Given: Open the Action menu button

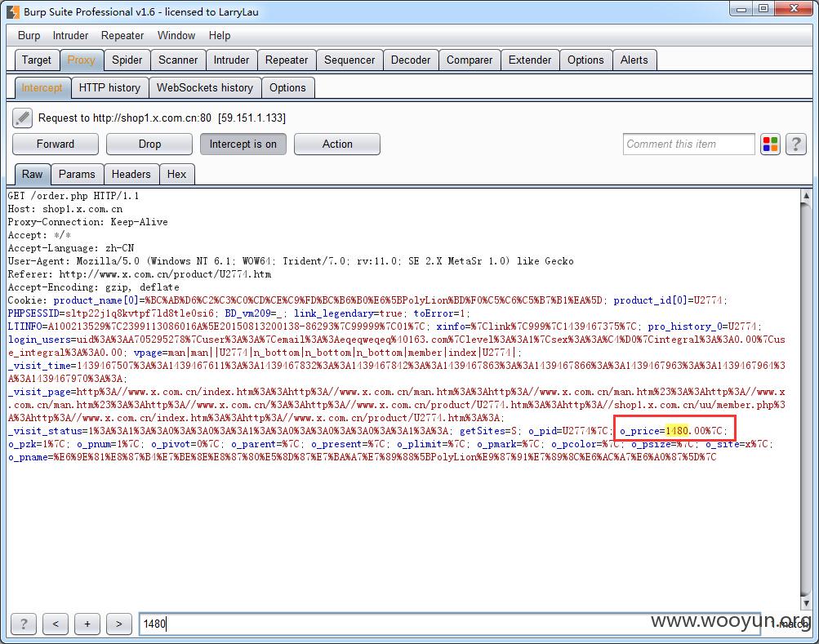Looking at the screenshot, I should (x=337, y=144).
